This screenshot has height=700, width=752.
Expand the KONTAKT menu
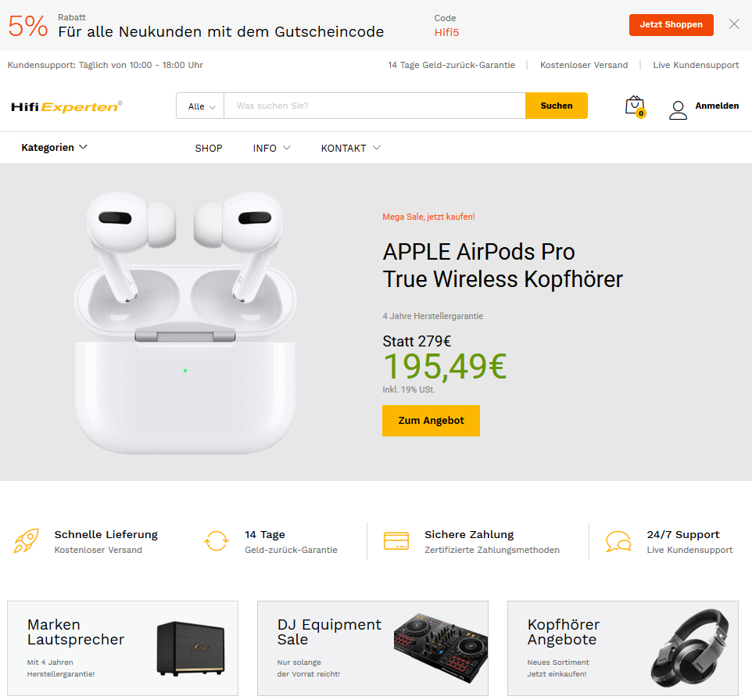coord(350,149)
